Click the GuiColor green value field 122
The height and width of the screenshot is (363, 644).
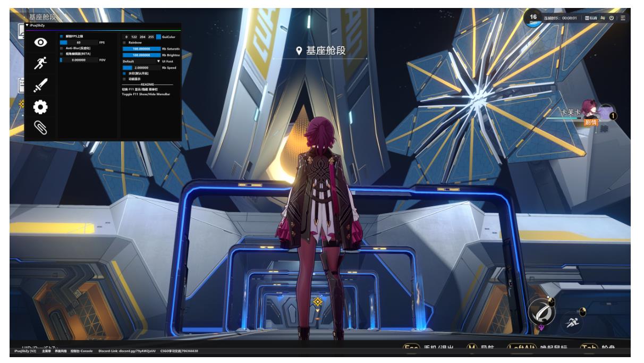pos(134,37)
